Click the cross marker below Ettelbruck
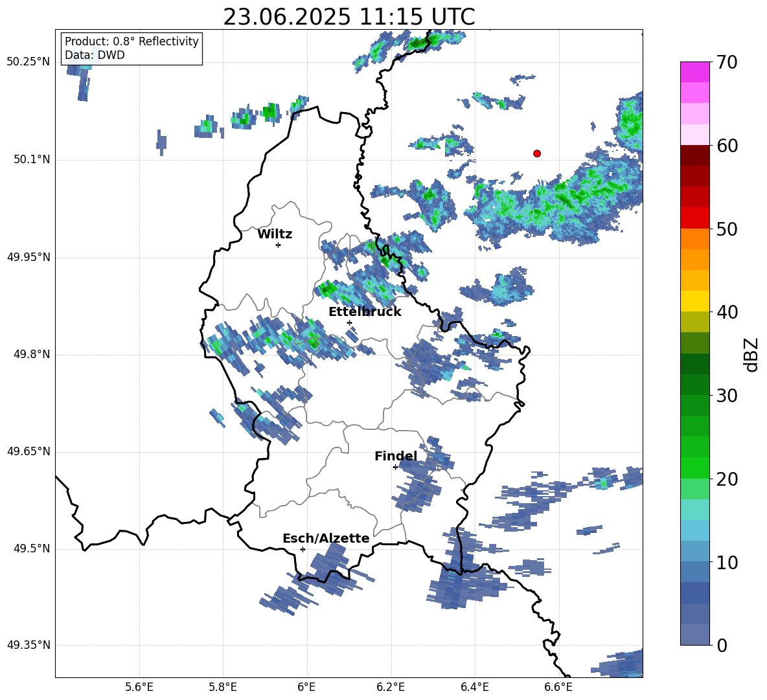767x700 pixels. [x=349, y=322]
